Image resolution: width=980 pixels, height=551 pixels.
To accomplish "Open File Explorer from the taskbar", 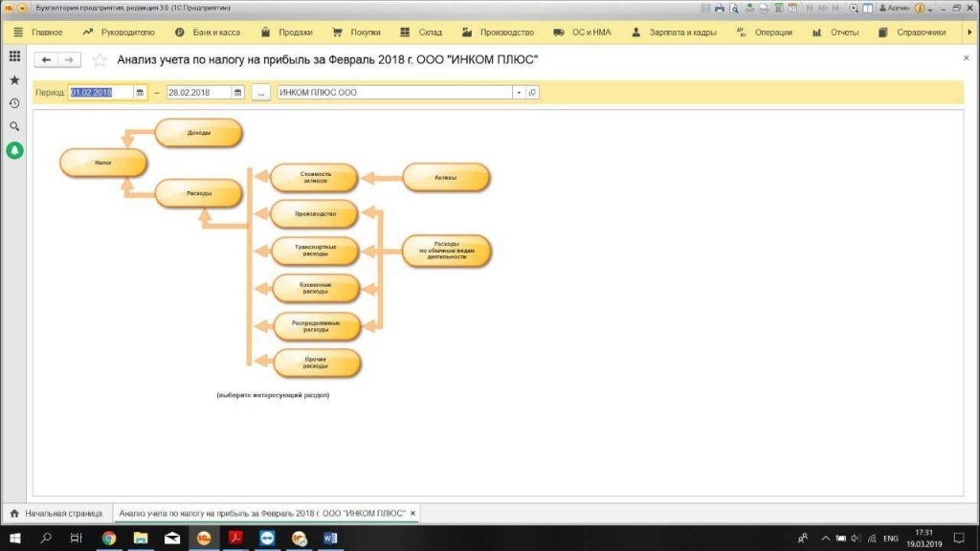I will [x=141, y=538].
